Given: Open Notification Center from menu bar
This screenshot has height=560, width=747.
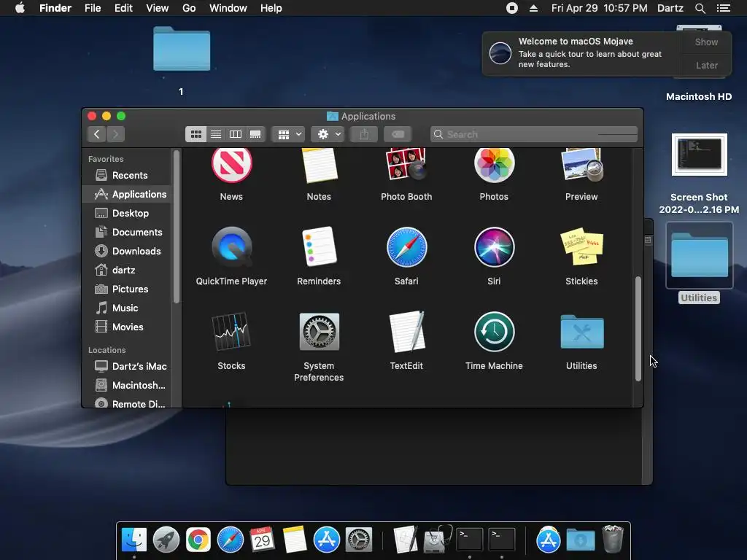Looking at the screenshot, I should (x=723, y=8).
